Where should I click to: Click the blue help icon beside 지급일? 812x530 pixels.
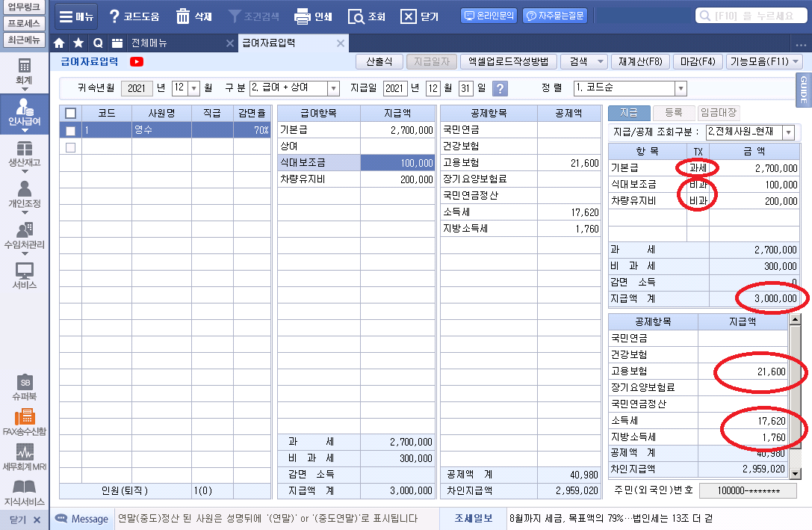pyautogui.click(x=500, y=89)
